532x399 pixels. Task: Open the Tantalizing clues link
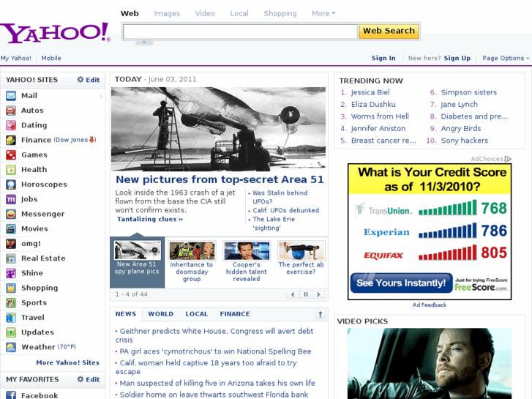[x=150, y=220]
